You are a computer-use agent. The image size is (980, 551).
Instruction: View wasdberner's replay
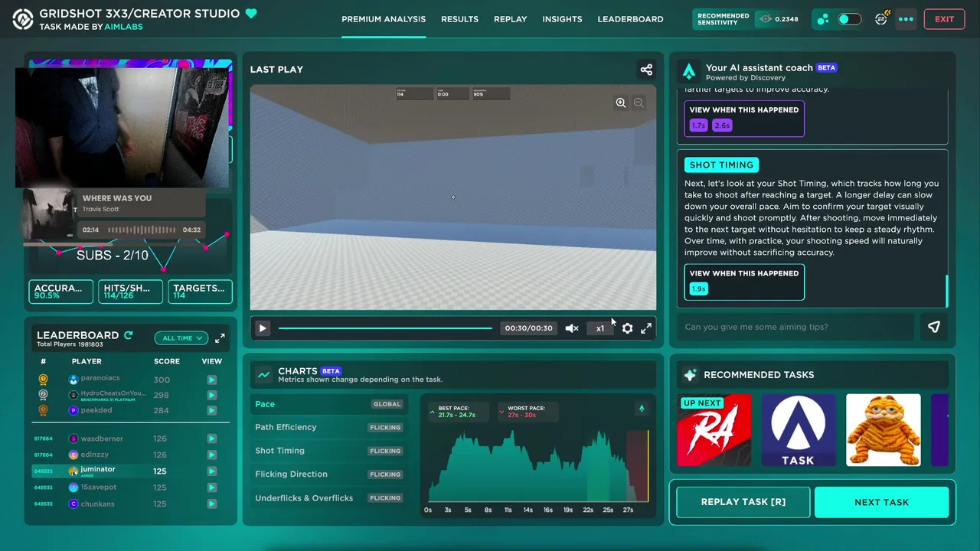211,439
